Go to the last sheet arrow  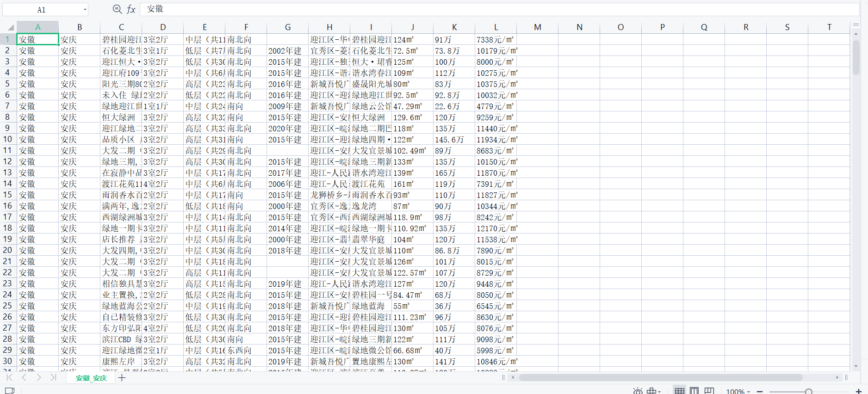(54, 378)
